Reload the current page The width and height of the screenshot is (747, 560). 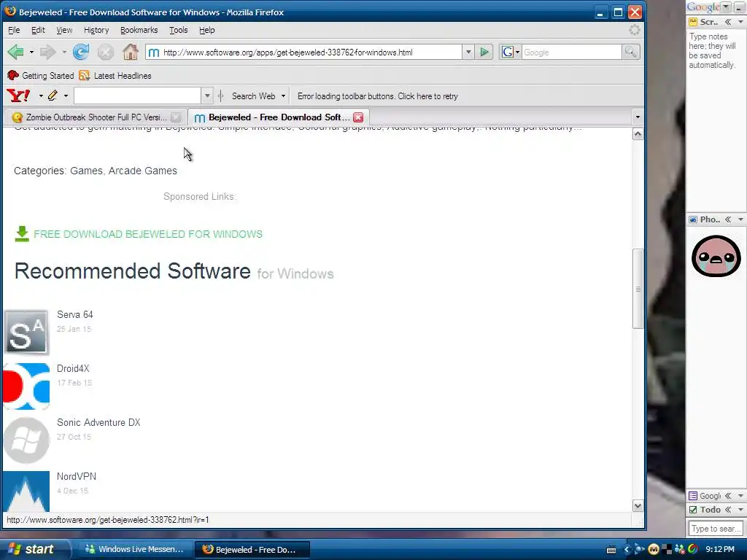click(x=81, y=52)
